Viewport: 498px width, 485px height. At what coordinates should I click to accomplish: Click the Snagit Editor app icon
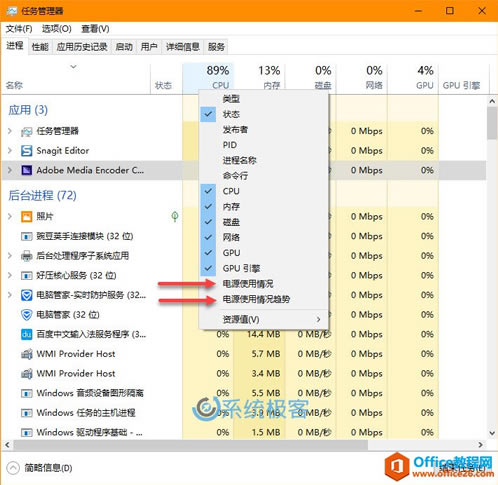[26, 151]
